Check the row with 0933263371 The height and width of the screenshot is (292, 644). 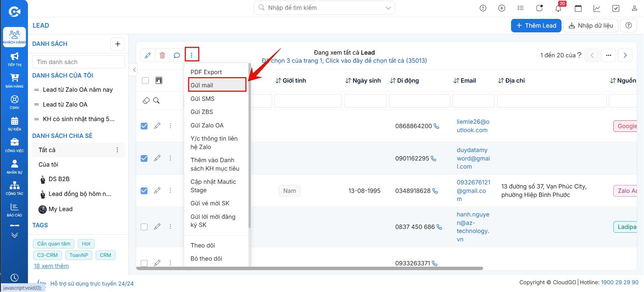144,263
